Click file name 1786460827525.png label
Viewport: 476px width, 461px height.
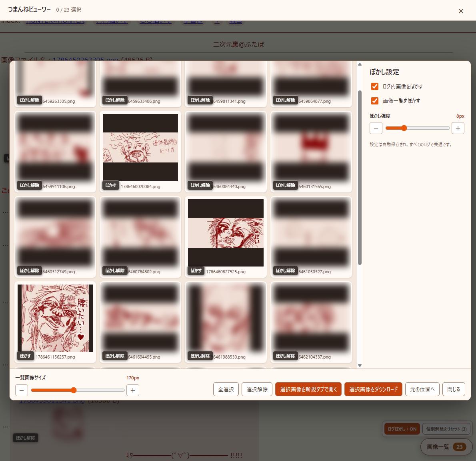[226, 272]
